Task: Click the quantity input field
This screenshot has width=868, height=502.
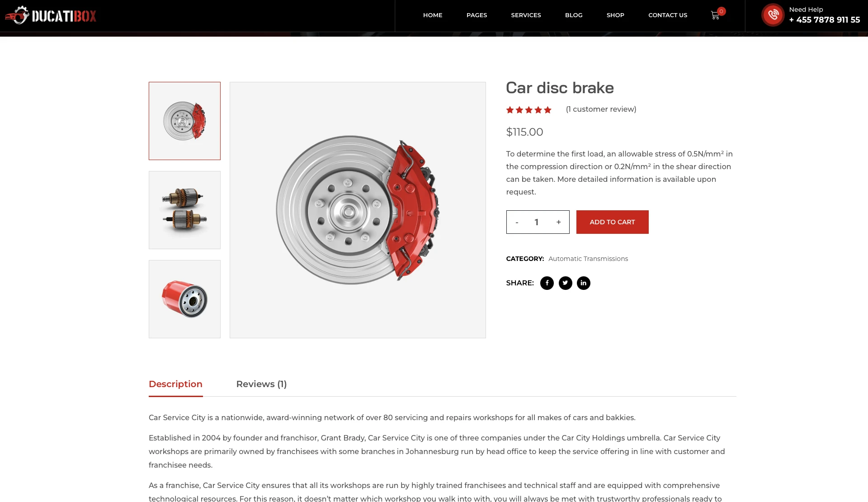Action: tap(537, 222)
